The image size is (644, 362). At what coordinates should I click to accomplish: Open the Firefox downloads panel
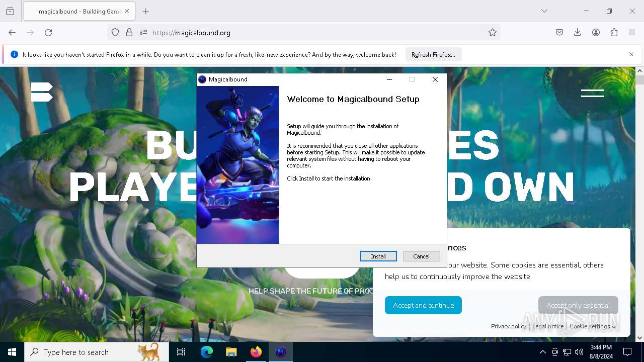click(x=578, y=33)
